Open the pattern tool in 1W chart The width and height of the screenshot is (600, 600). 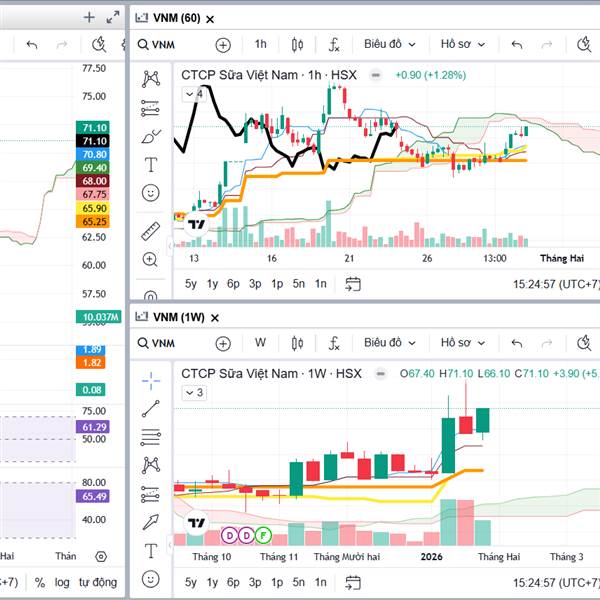(x=151, y=465)
